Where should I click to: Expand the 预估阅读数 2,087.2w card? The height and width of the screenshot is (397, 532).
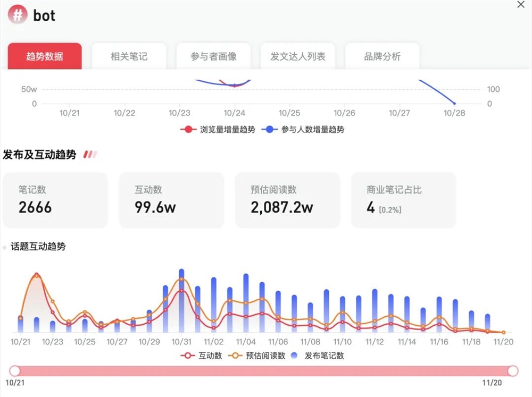(287, 200)
